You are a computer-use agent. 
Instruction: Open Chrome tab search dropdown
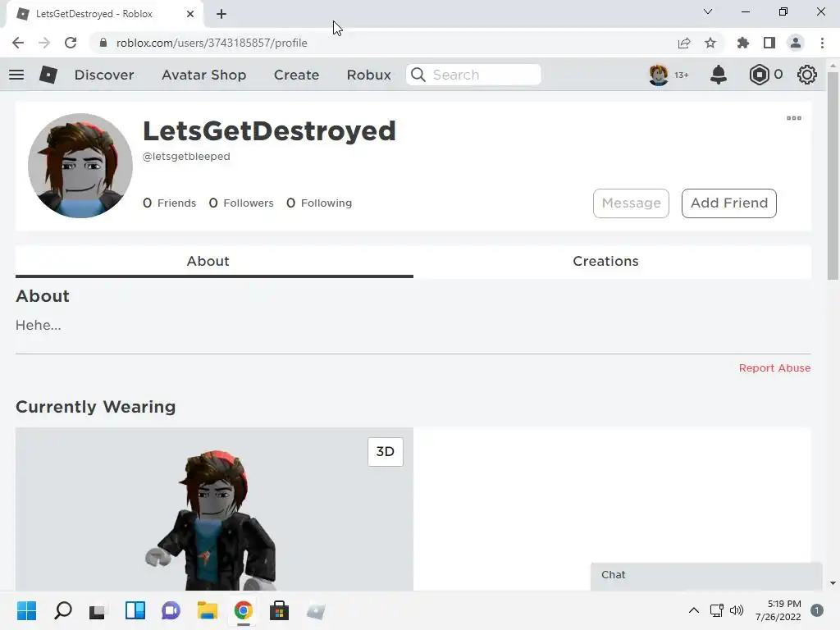[x=707, y=11]
